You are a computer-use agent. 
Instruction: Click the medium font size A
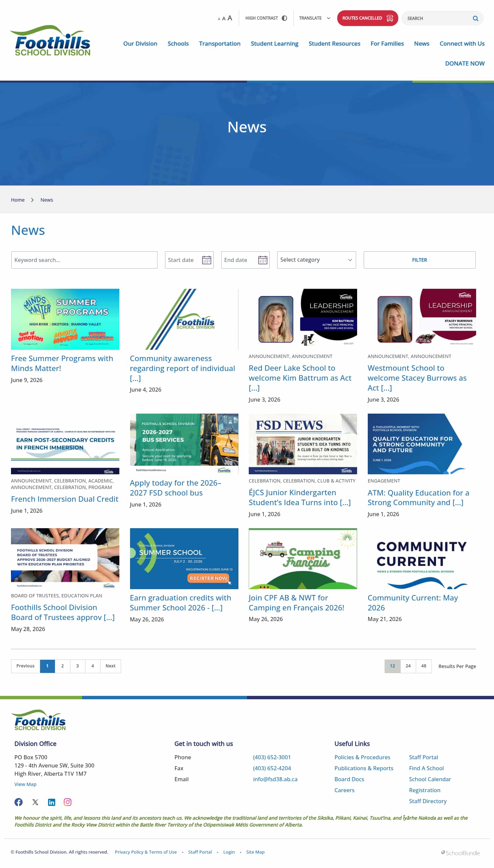pyautogui.click(x=224, y=19)
